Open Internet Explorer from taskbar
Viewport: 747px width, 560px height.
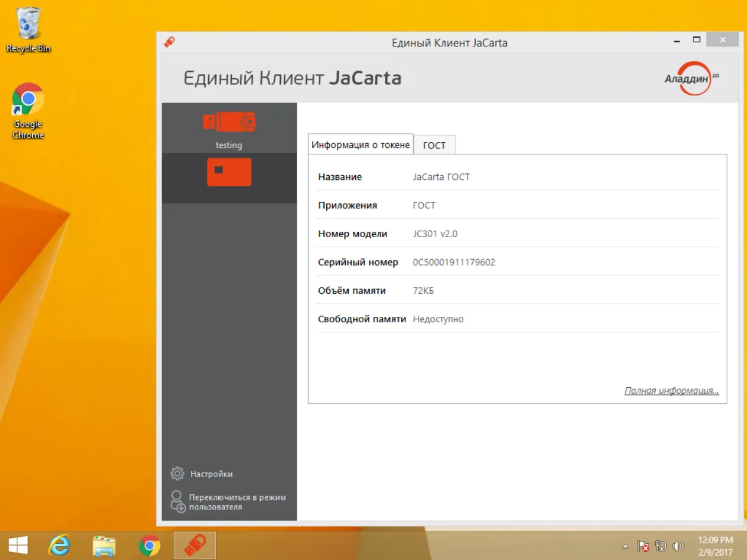coord(58,545)
